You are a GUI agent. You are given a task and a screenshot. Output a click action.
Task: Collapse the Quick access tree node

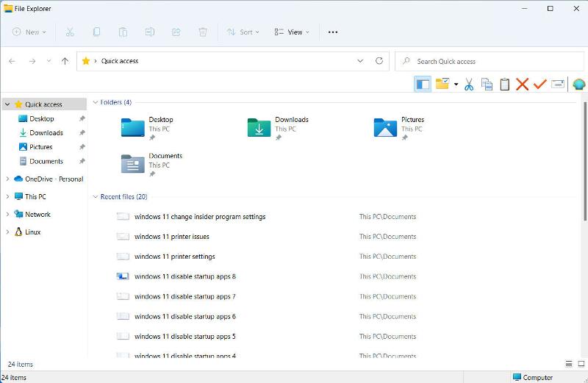pos(7,104)
